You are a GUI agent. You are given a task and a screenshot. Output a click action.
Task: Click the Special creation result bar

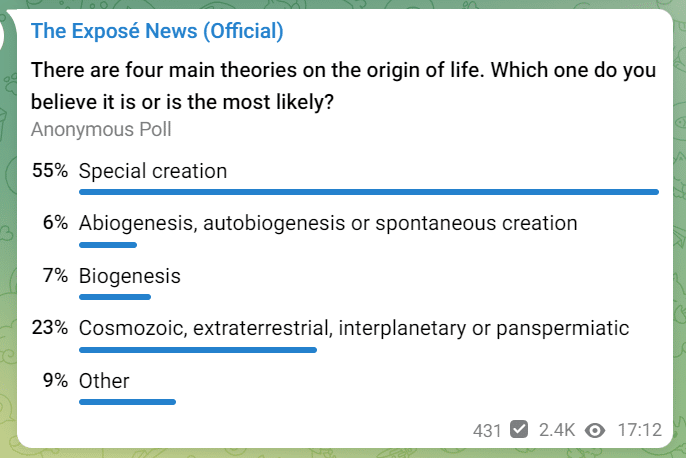[369, 192]
